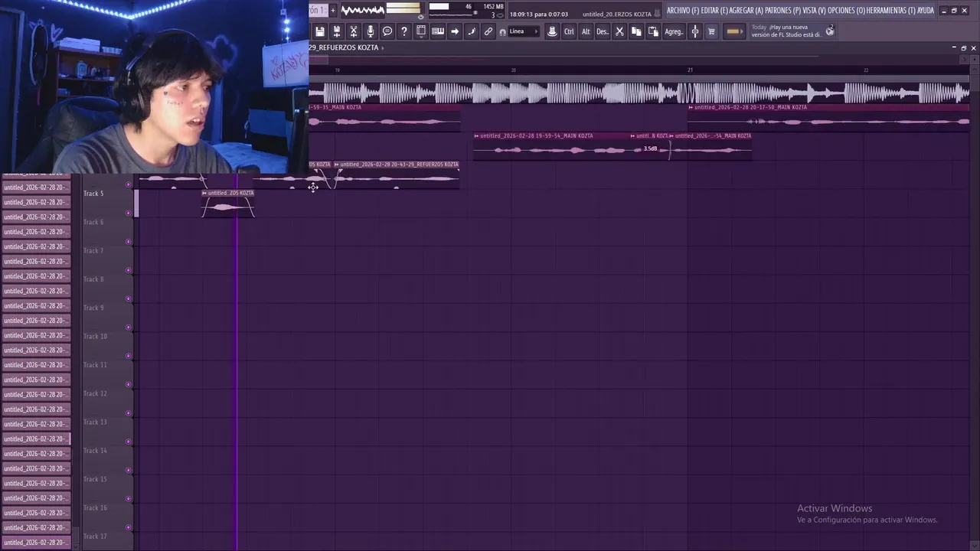Open the HERRAMIENTAS (T) menu
980x551 pixels.
point(891,11)
